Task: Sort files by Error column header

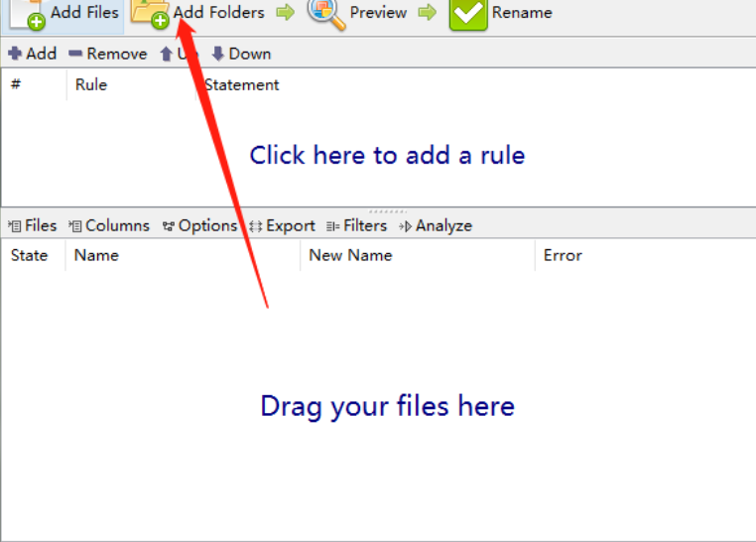Action: 563,255
